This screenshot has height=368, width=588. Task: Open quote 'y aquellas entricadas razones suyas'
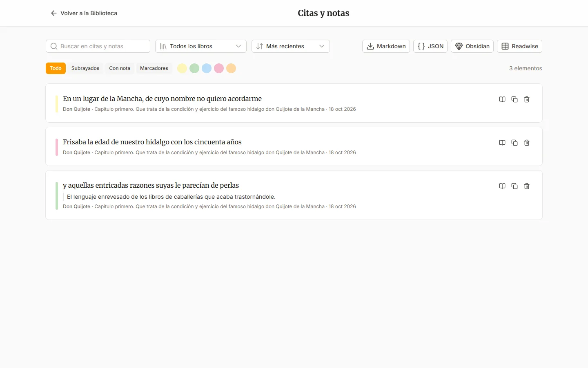point(151,185)
